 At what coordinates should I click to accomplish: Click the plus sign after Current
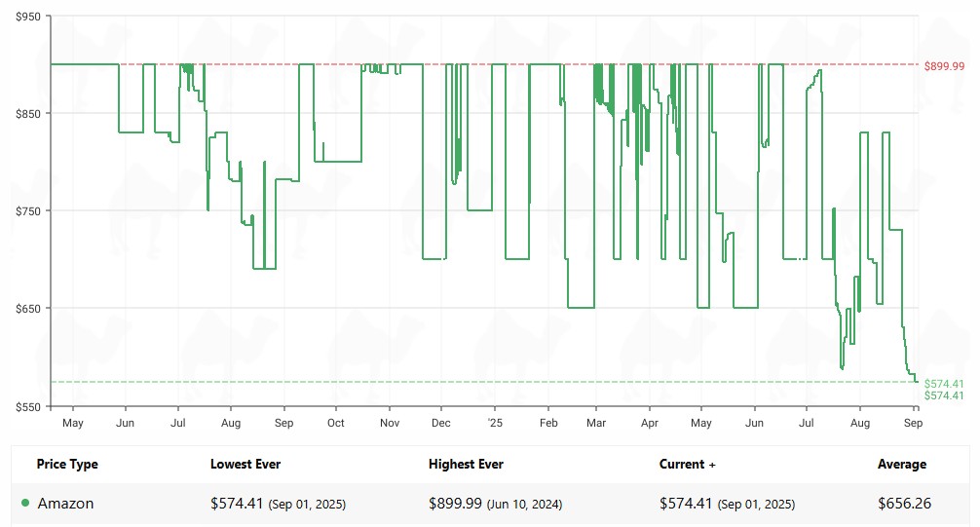click(712, 466)
